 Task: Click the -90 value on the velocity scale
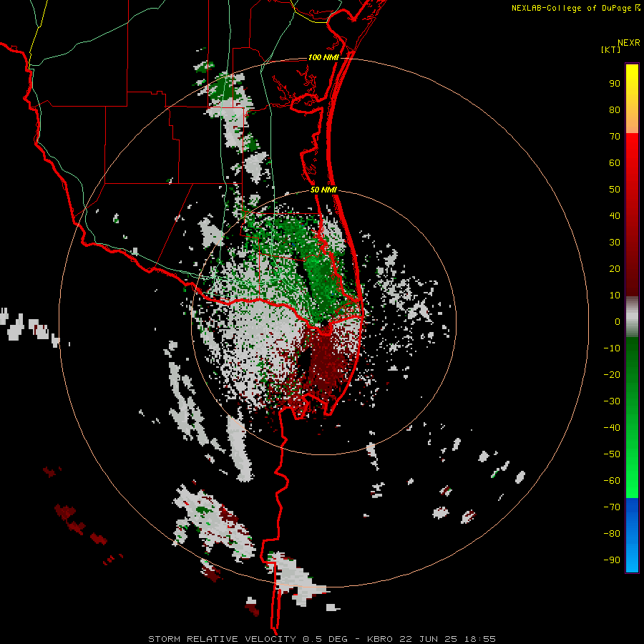coord(612,560)
